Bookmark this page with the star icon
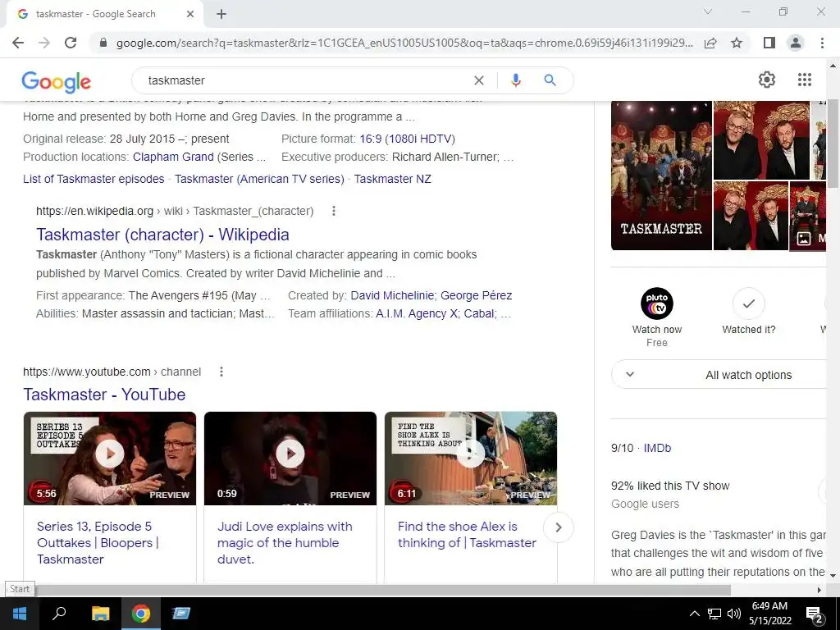This screenshot has width=840, height=630. point(737,43)
